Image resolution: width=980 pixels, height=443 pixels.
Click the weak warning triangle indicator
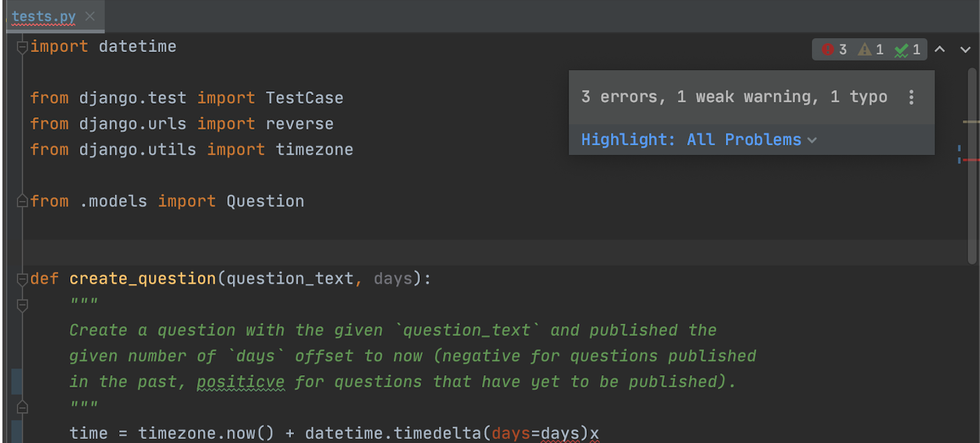coord(871,50)
